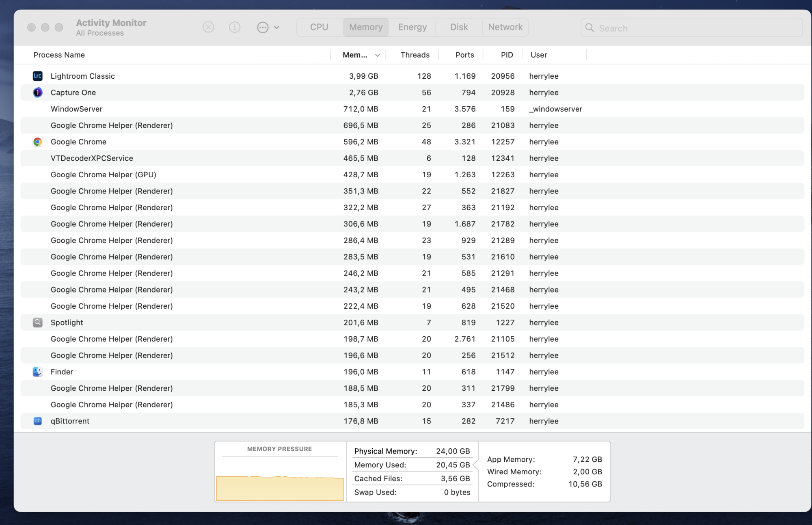The image size is (812, 525).
Task: Select the Memory tab
Action: pyautogui.click(x=366, y=27)
